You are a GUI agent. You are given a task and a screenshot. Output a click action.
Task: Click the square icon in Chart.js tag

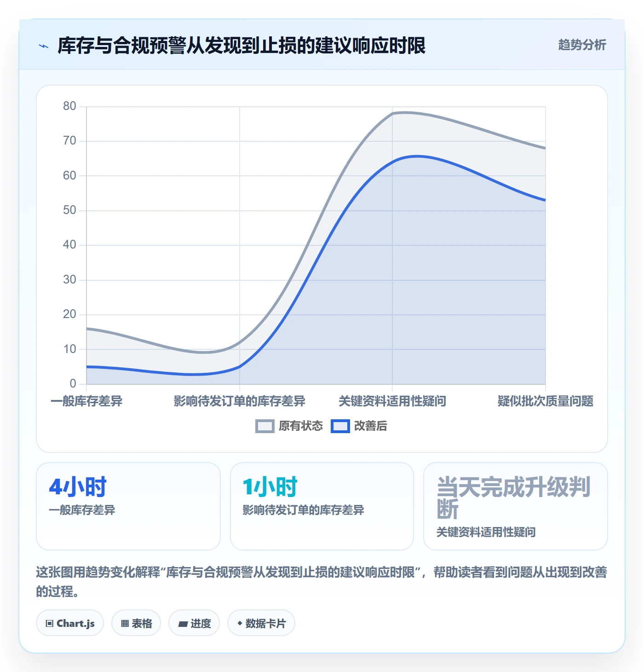(50, 624)
